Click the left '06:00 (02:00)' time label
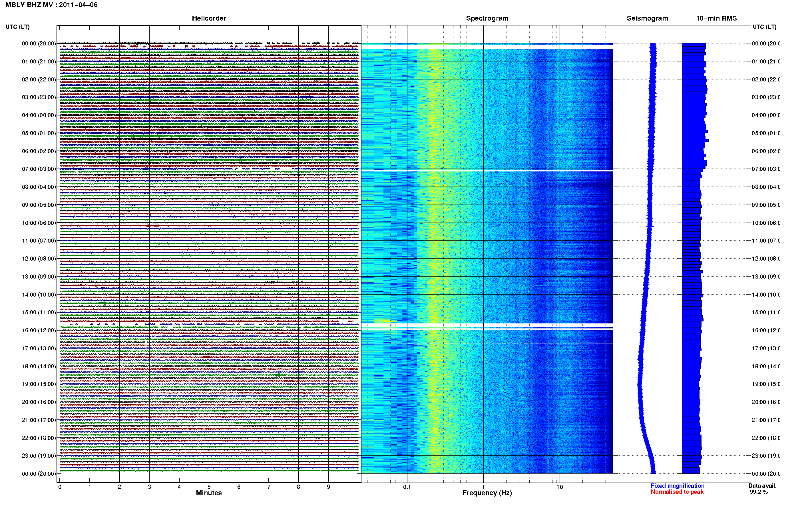Viewport: 812px width, 508px height. 39,151
